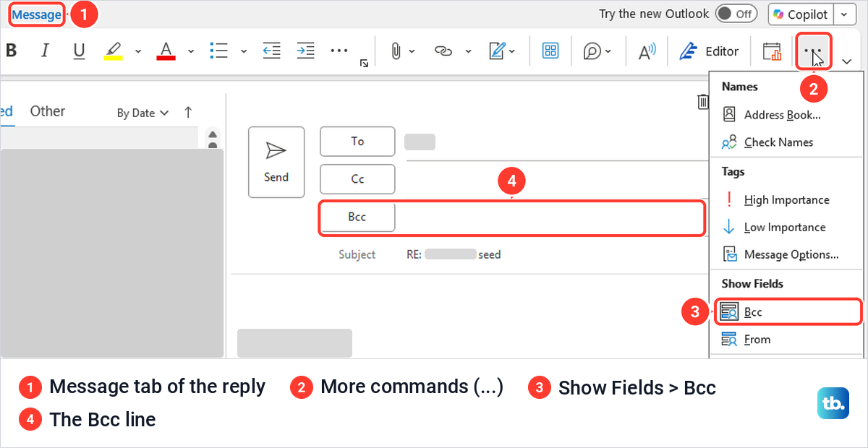Toggle Bcc under Show Fields
868x448 pixels.
pos(788,312)
